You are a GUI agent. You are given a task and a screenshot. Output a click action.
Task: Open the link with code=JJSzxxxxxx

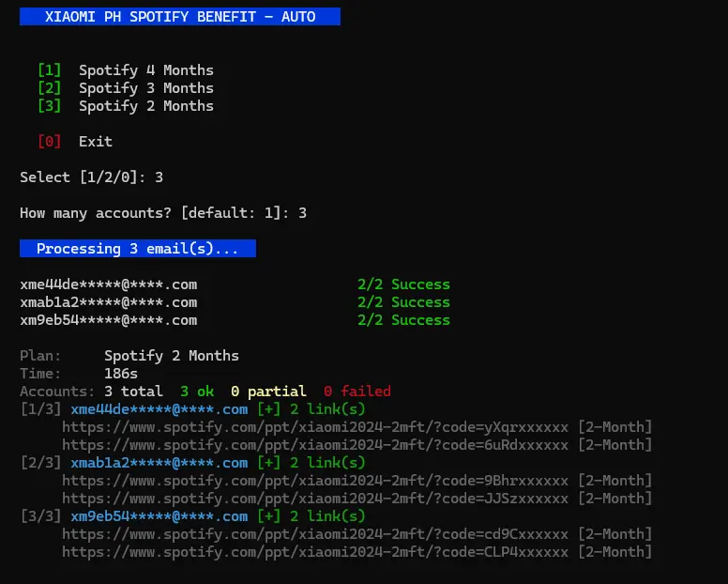tap(315, 499)
